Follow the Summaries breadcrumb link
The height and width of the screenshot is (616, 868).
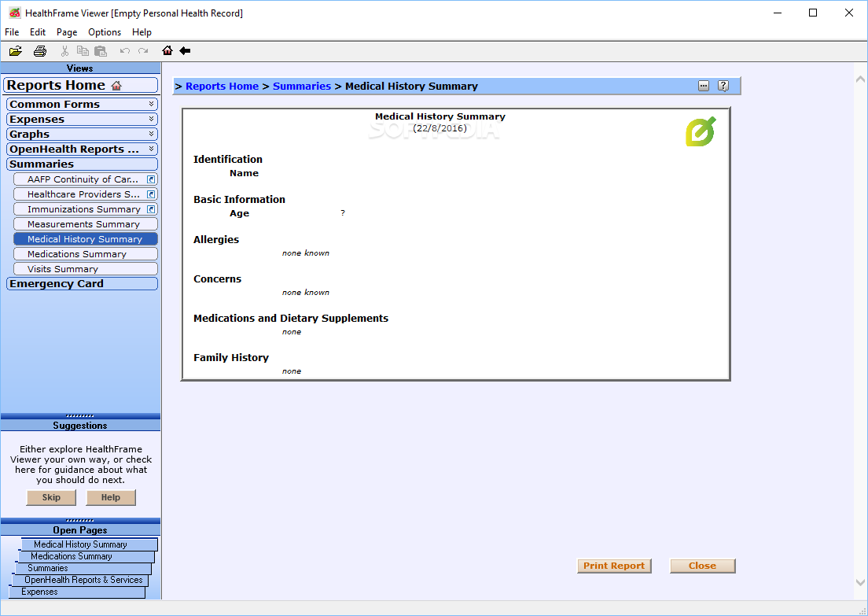pos(302,86)
